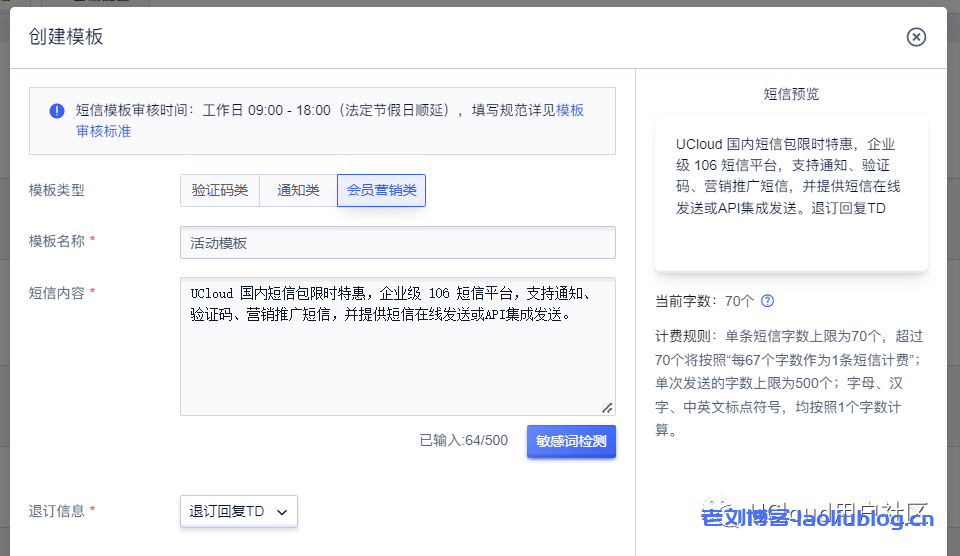
Task: Click the SMS preview message card
Action: [791, 192]
